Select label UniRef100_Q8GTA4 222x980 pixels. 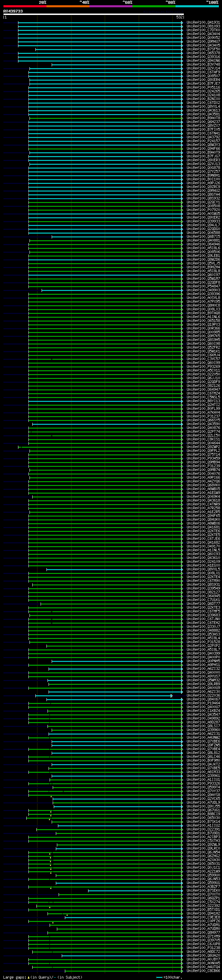pyautogui.click(x=203, y=194)
